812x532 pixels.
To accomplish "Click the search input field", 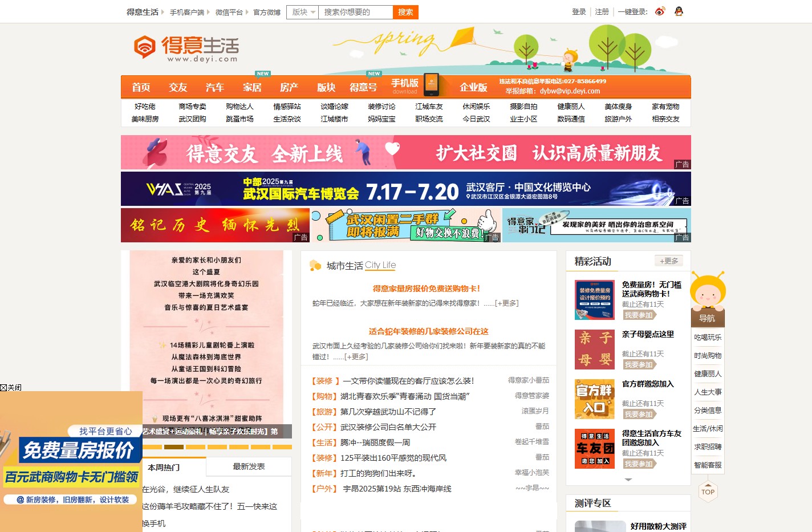I will (355, 12).
